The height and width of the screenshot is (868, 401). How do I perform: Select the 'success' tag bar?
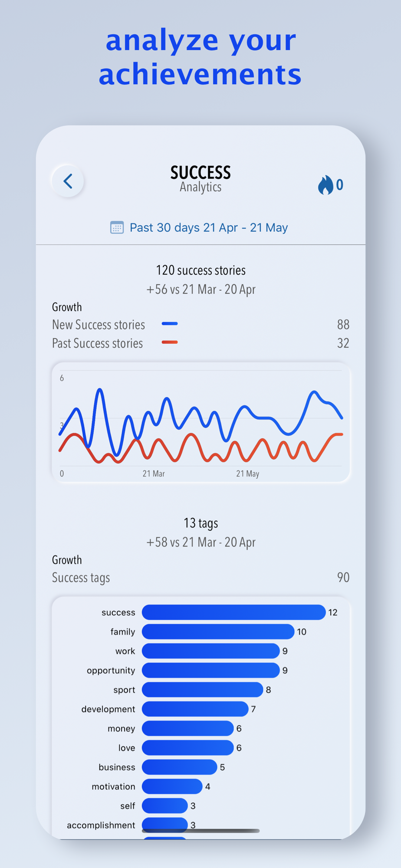(x=233, y=612)
